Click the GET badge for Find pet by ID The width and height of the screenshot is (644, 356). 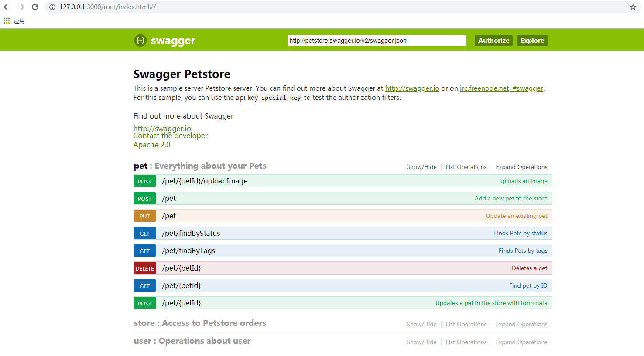click(x=145, y=286)
